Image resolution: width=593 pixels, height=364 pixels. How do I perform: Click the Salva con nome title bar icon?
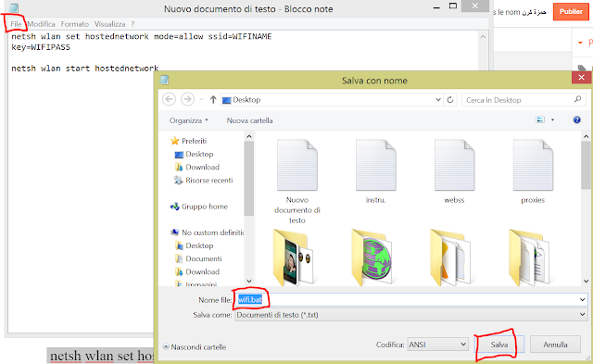pos(164,80)
